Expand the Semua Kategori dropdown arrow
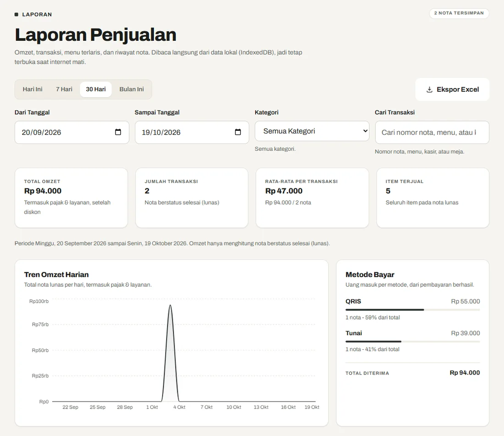This screenshot has width=504, height=436. click(x=365, y=131)
